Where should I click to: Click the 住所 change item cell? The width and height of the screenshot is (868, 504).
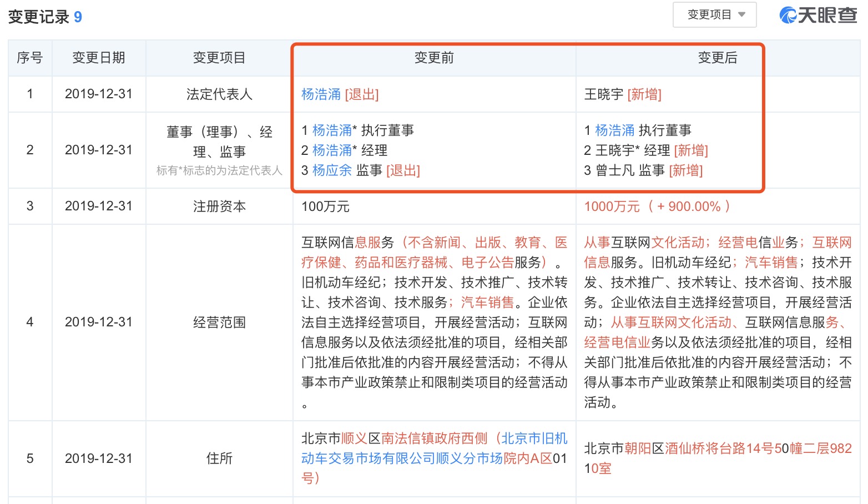pyautogui.click(x=219, y=458)
